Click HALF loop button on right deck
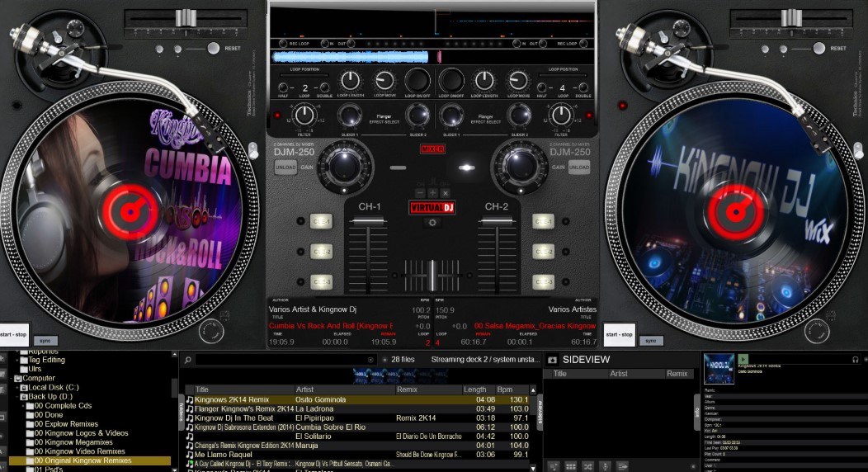This screenshot has width=868, height=472. (x=543, y=87)
